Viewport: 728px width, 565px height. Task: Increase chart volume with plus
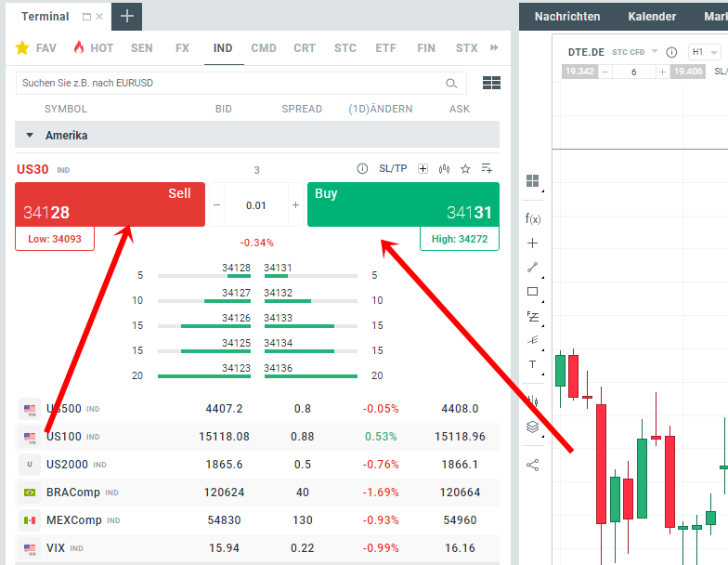pos(663,72)
